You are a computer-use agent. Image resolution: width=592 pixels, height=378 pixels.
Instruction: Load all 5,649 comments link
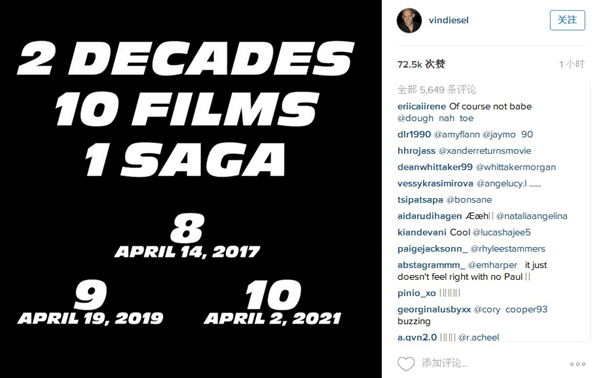436,89
